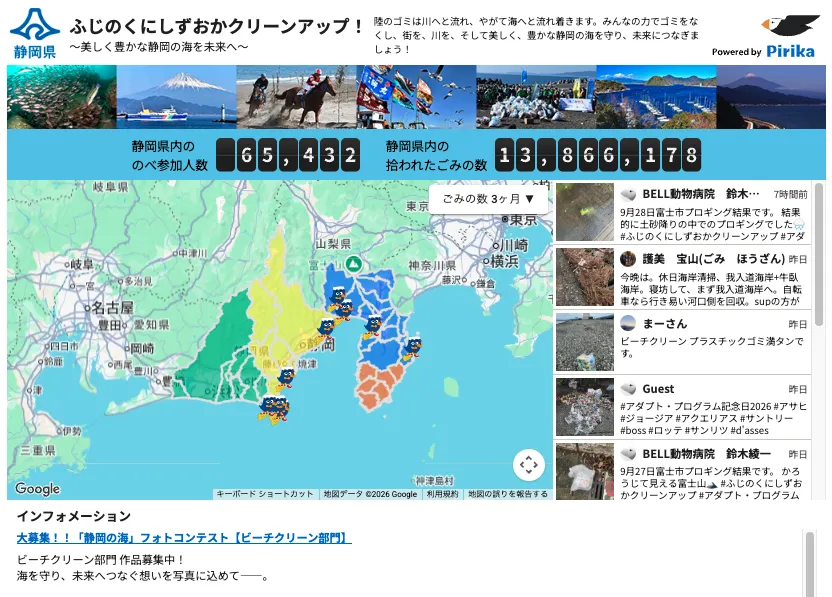Click the title ふじのくにしずおかクリーンアップ！
832x597 pixels.
[217, 26]
